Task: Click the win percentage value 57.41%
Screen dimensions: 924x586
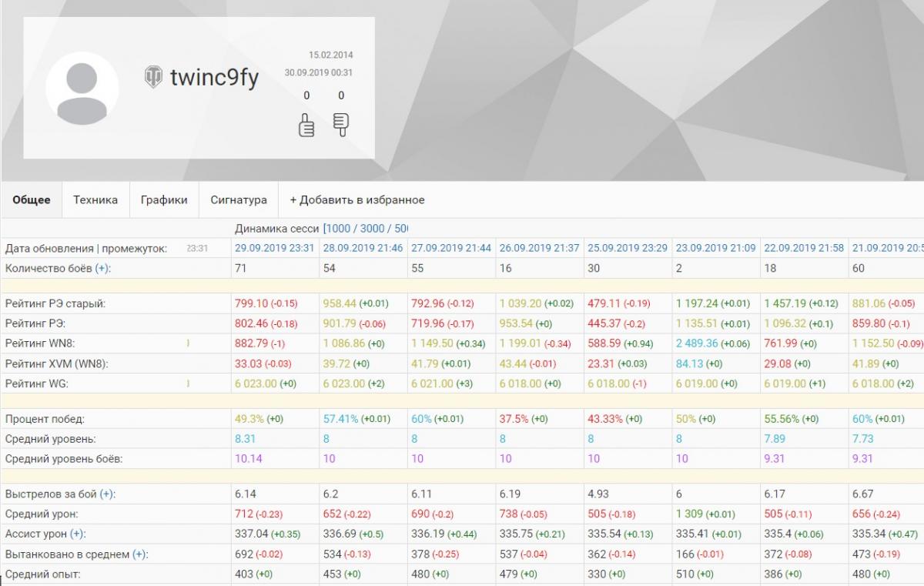Action: tap(340, 419)
